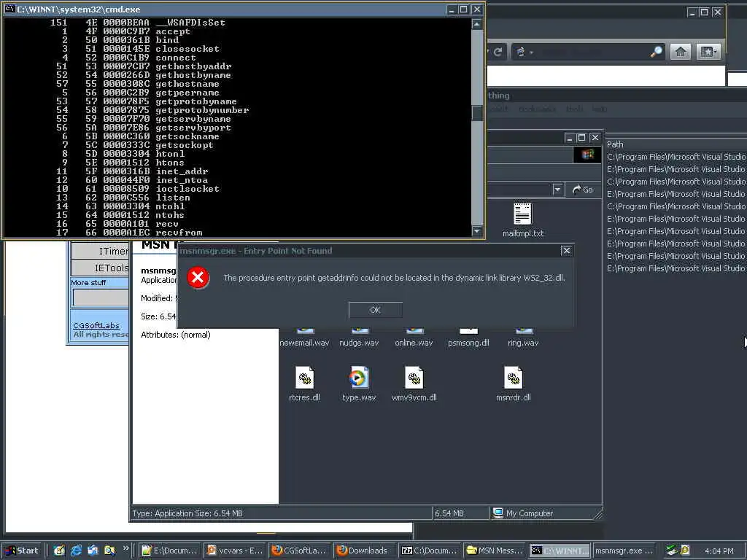The image size is (747, 560).
Task: Click the IETools button in the left panel
Action: [100, 268]
